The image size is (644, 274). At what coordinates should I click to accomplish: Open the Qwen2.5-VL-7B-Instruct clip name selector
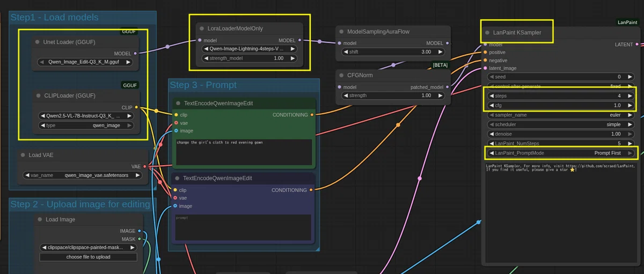click(86, 115)
